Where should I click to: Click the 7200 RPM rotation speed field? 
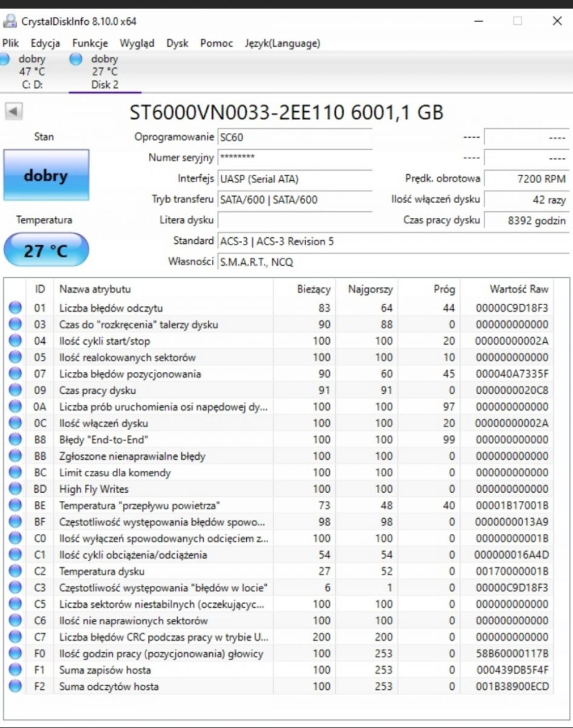tap(526, 179)
